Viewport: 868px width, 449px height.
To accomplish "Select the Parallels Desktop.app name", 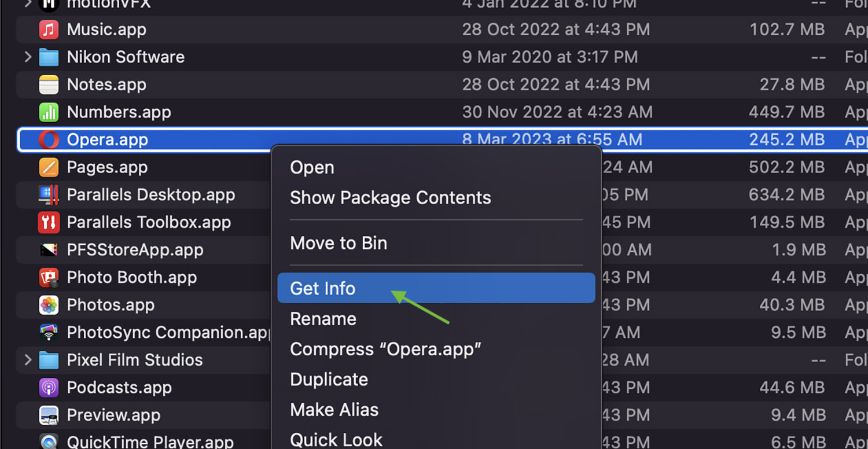I will coord(151,194).
